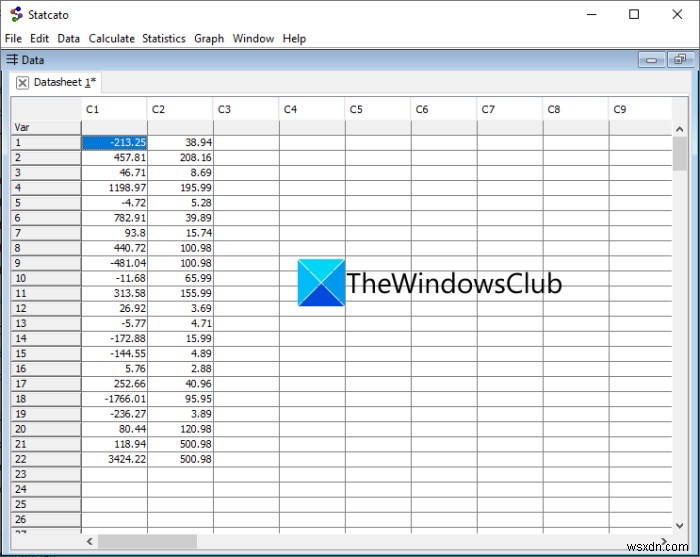The width and height of the screenshot is (700, 557).
Task: Close Datasheet 1 tab with X icon
Action: click(22, 83)
